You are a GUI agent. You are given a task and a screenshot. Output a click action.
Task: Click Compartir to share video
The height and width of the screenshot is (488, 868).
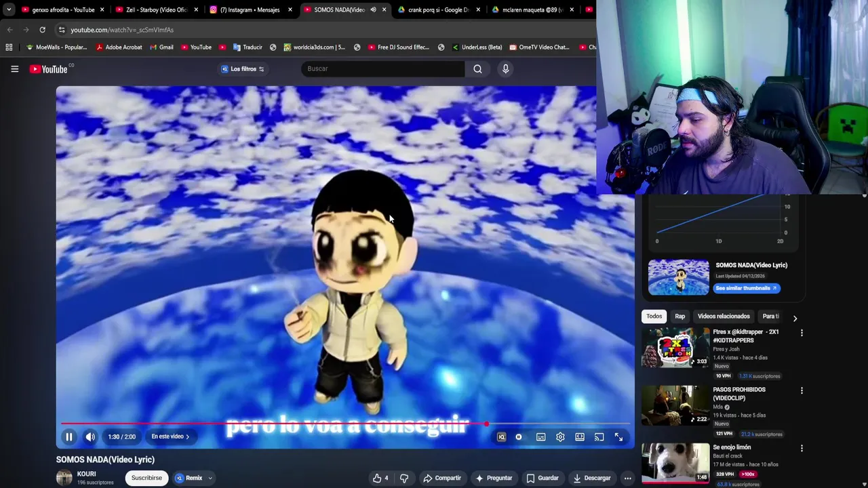[x=442, y=478]
